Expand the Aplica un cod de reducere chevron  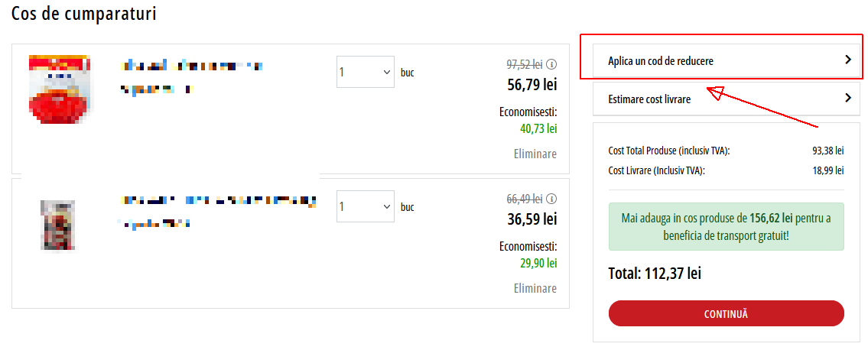click(x=848, y=60)
